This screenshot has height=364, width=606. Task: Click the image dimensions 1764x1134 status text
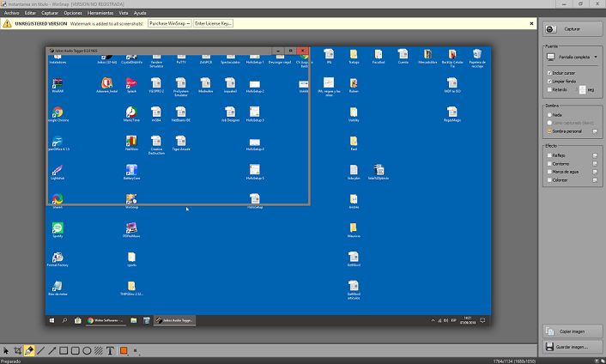[514, 361]
